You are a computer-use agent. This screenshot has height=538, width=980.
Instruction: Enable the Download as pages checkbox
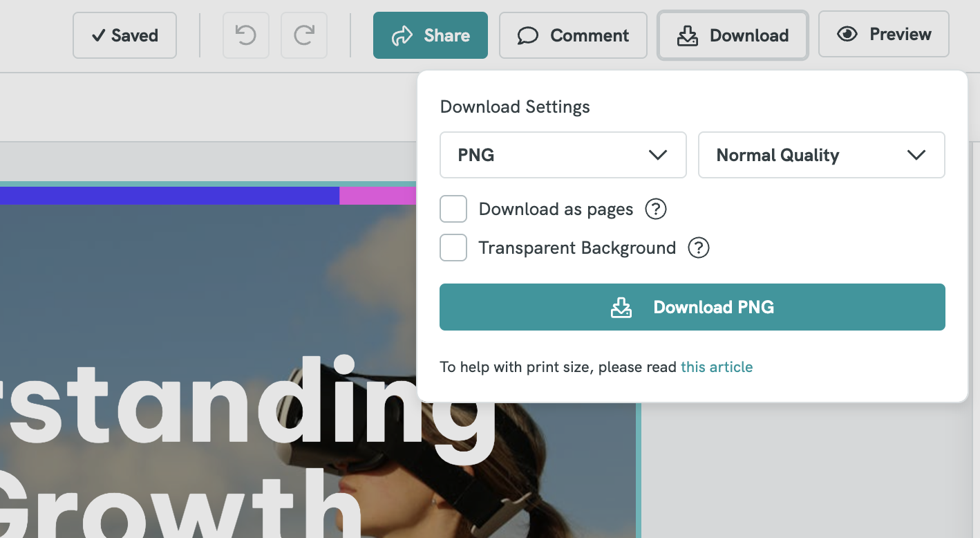(x=453, y=209)
